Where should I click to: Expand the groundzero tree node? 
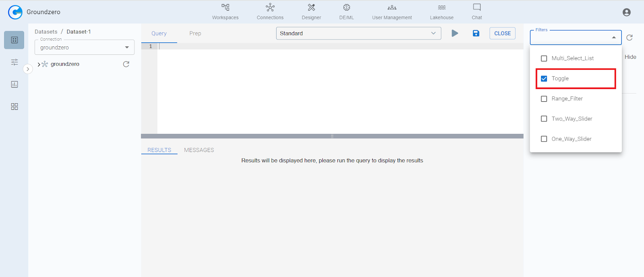pyautogui.click(x=39, y=65)
